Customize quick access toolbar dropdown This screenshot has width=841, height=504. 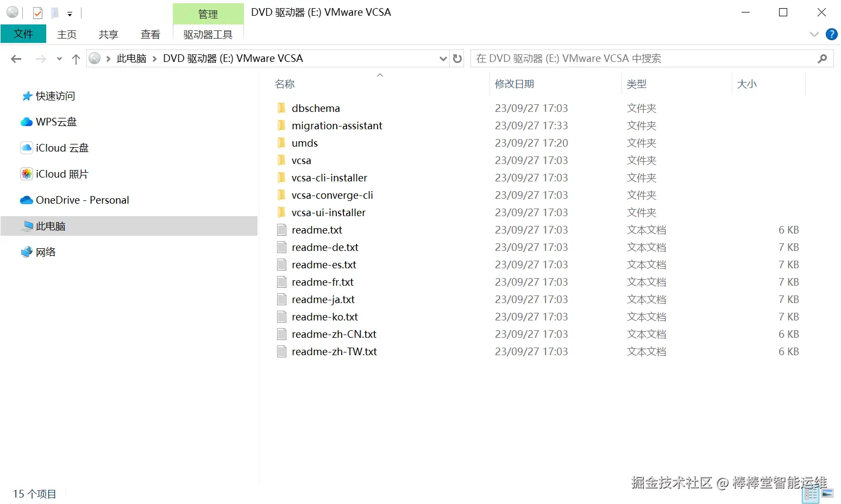click(70, 14)
